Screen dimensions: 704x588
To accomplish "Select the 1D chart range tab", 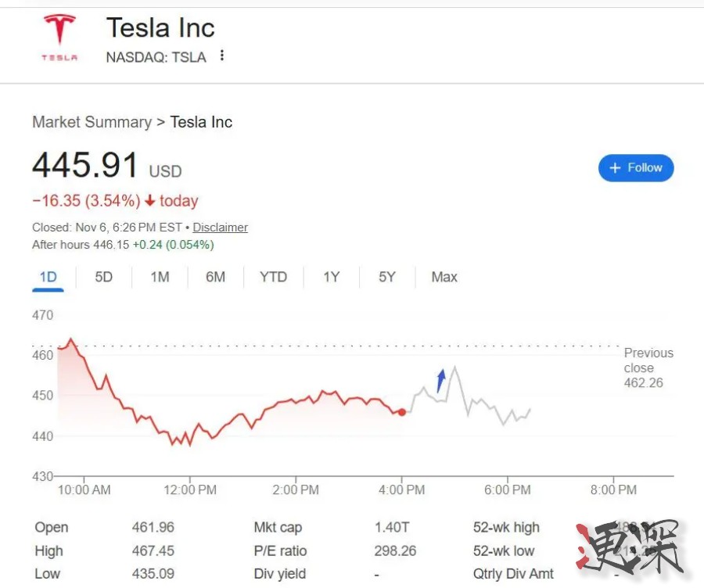I will click(48, 277).
